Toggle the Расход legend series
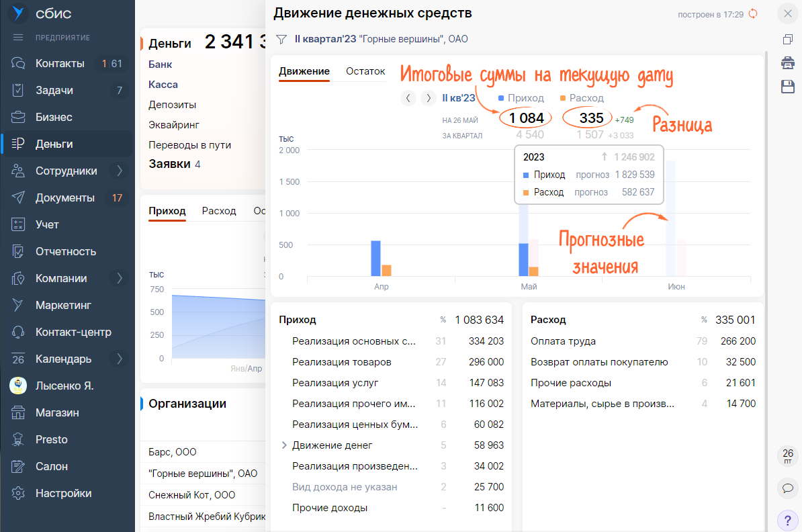 pyautogui.click(x=581, y=98)
